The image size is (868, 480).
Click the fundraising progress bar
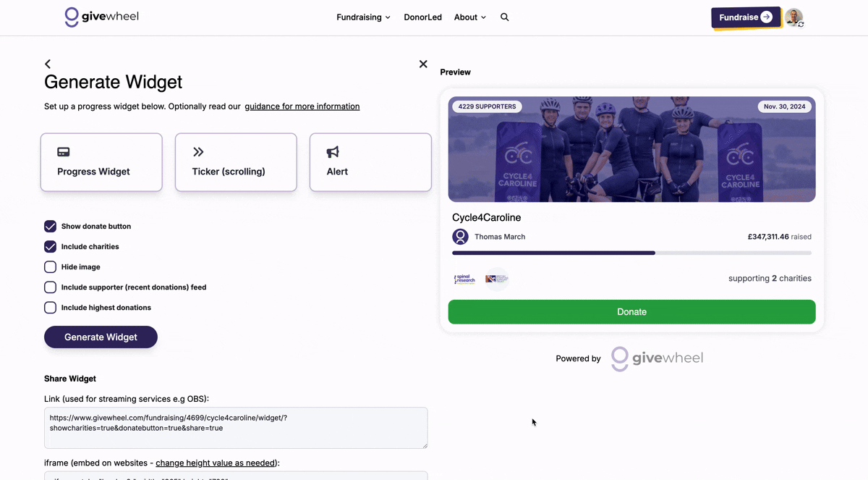click(x=631, y=253)
